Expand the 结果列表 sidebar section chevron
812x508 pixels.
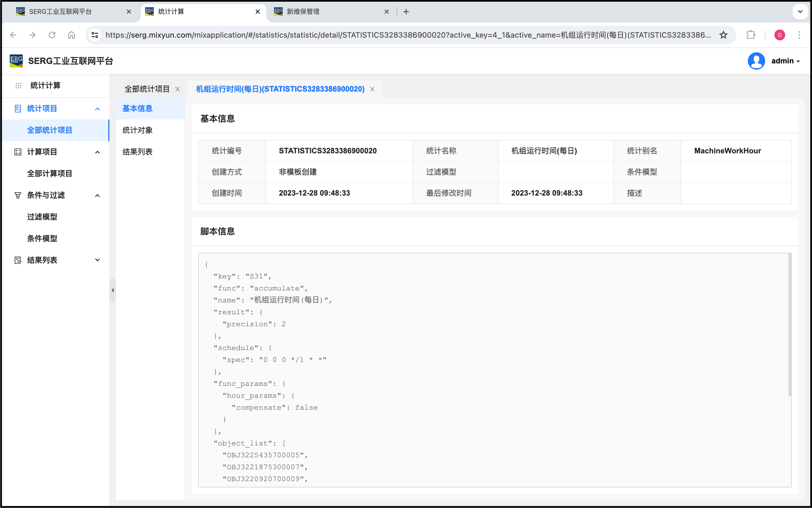point(97,260)
